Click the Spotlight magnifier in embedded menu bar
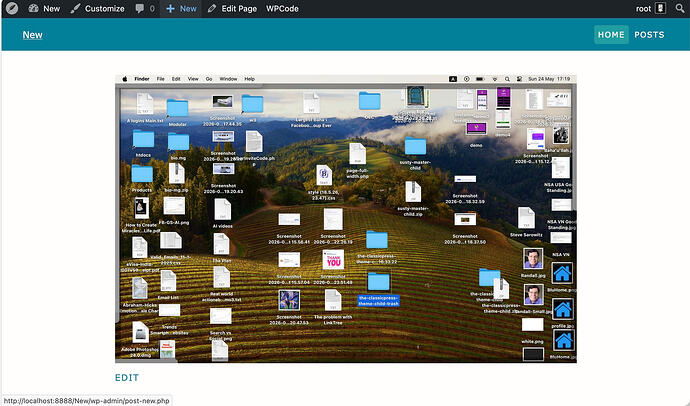 pos(507,79)
